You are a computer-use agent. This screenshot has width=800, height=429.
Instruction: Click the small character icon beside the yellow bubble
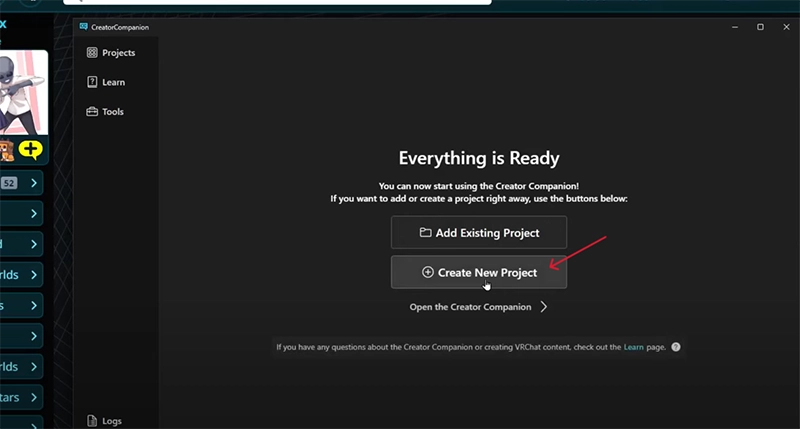7,150
